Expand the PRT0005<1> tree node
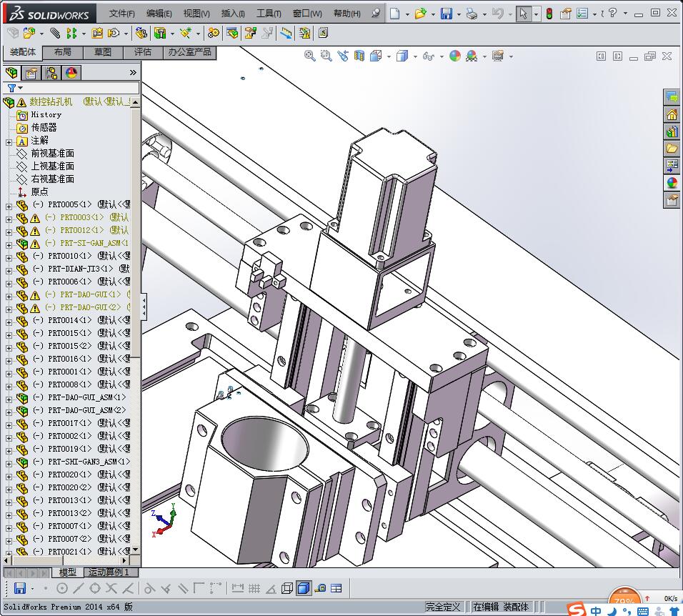 (x=9, y=205)
